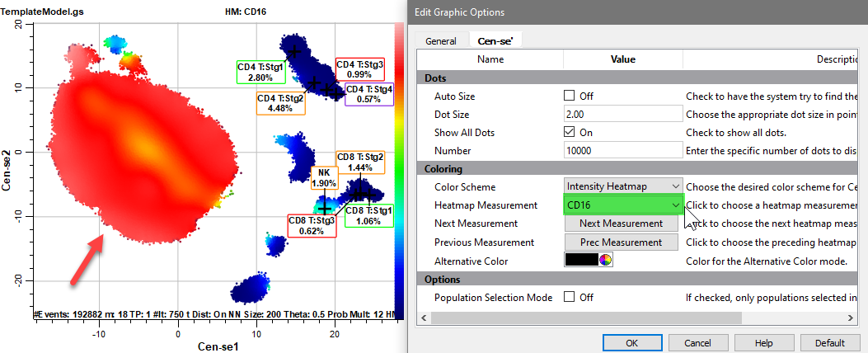This screenshot has height=353, width=868.
Task: Uncheck the Show All Dots checkbox
Action: [x=569, y=132]
